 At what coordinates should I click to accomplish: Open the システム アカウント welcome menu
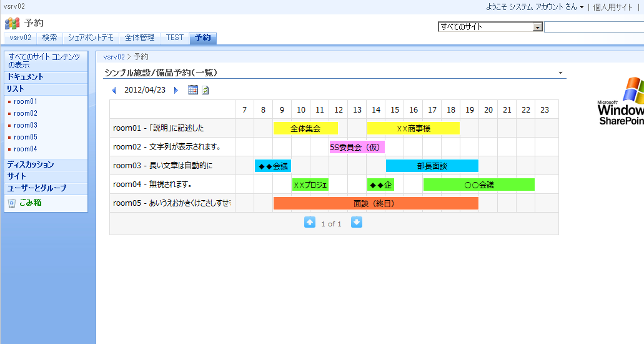point(534,7)
